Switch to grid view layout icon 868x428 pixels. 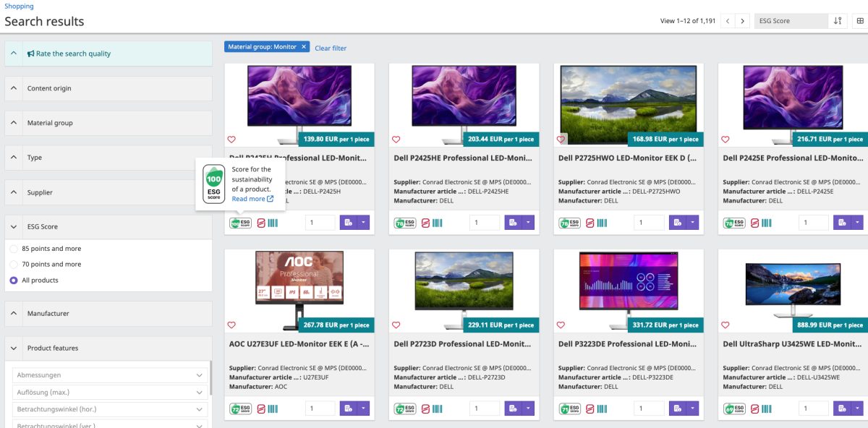coord(860,21)
